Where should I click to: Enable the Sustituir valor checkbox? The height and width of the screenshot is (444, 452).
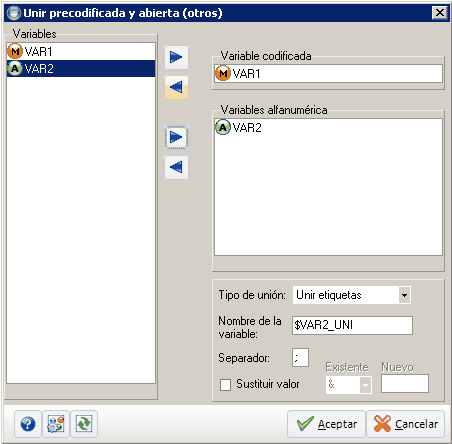click(225, 384)
